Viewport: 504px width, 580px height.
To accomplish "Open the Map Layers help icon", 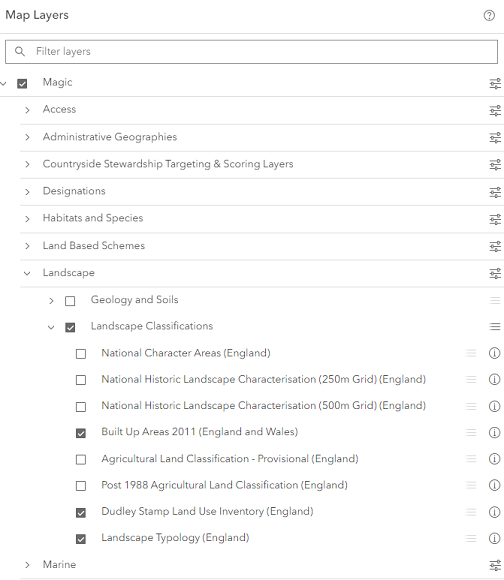I will click(x=489, y=16).
